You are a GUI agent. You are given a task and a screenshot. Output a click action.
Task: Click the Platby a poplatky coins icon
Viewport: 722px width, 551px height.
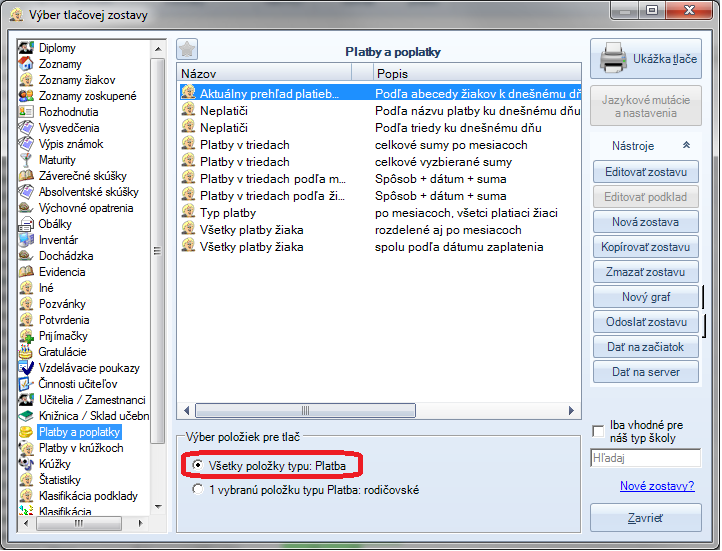point(26,432)
